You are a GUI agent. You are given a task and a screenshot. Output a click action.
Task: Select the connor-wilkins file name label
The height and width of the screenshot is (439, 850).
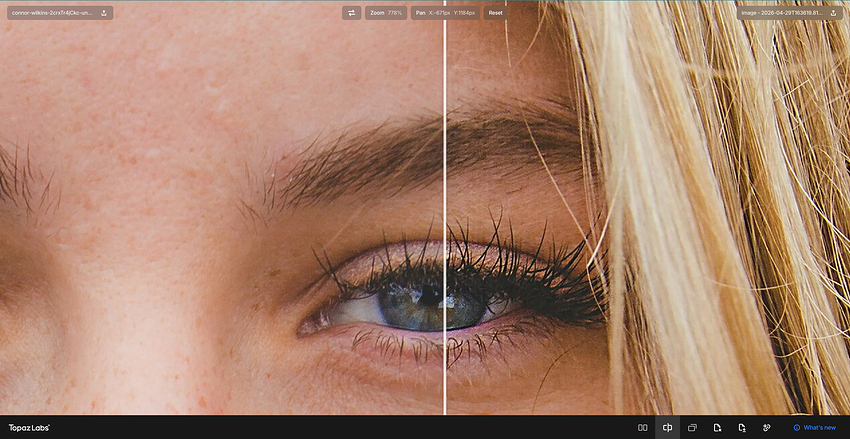pos(52,13)
